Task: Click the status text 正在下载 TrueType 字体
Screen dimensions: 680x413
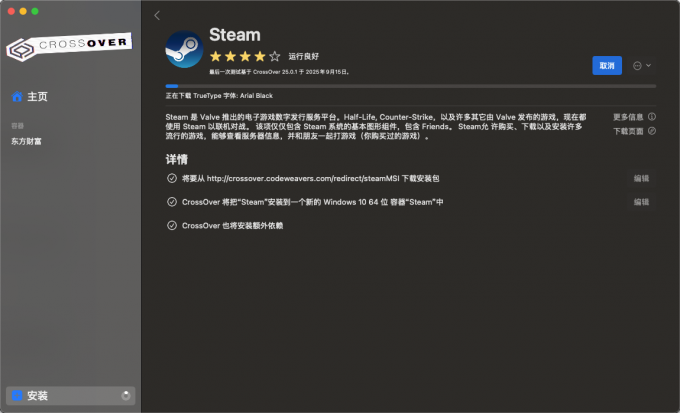Action: click(x=219, y=96)
